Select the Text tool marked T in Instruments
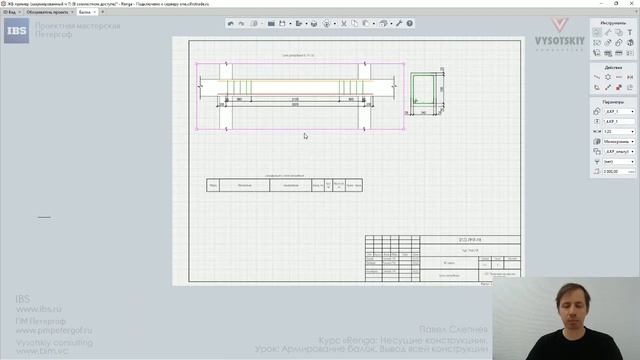The width and height of the screenshot is (640, 360). 630,32
